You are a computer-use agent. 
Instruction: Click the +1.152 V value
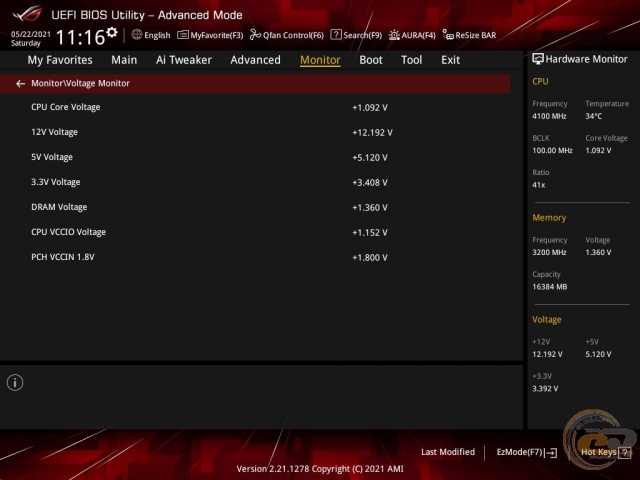tap(370, 233)
